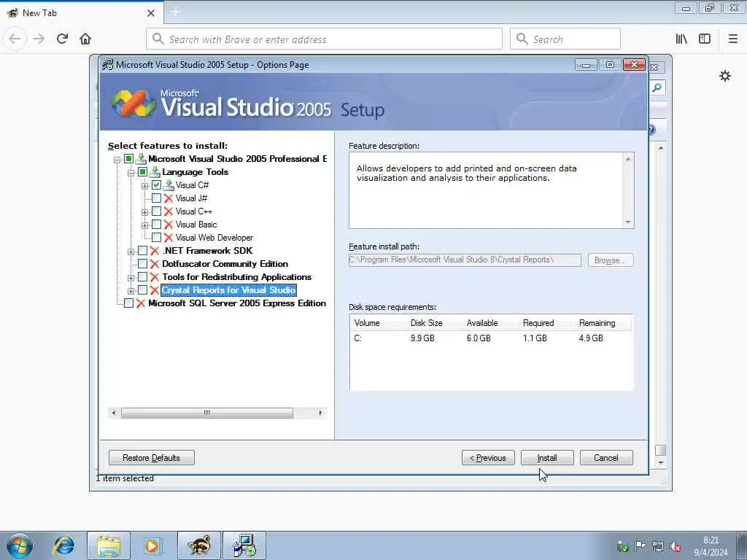The image size is (747, 560).
Task: Click the Required column header
Action: coord(538,323)
